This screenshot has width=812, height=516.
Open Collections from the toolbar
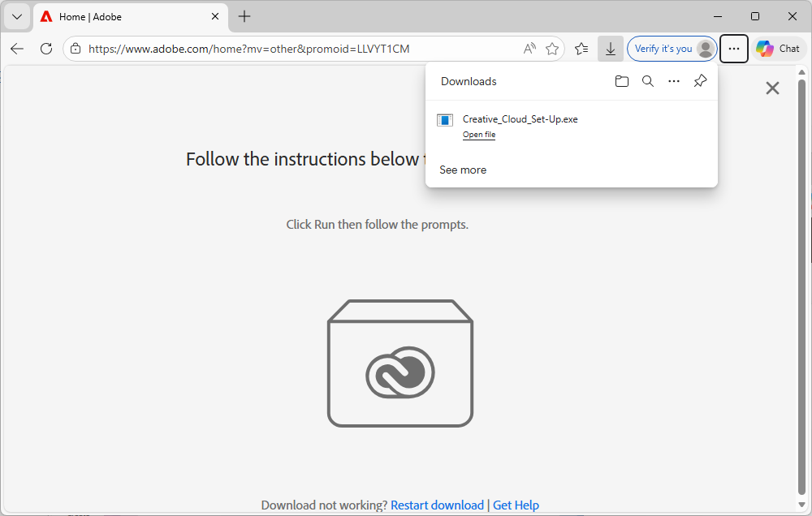point(581,49)
